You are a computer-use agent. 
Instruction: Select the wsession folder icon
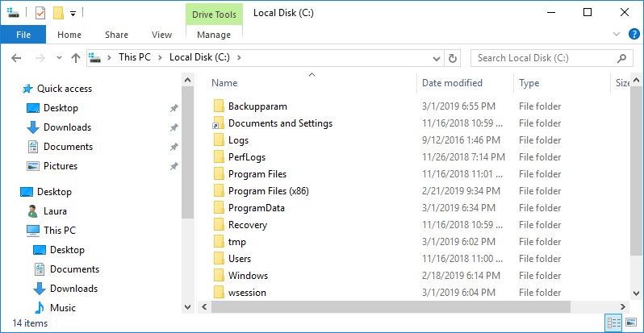click(x=219, y=292)
